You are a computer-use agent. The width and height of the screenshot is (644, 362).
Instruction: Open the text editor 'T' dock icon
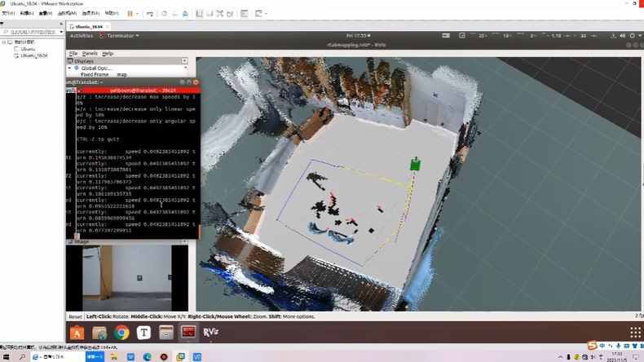(x=144, y=332)
